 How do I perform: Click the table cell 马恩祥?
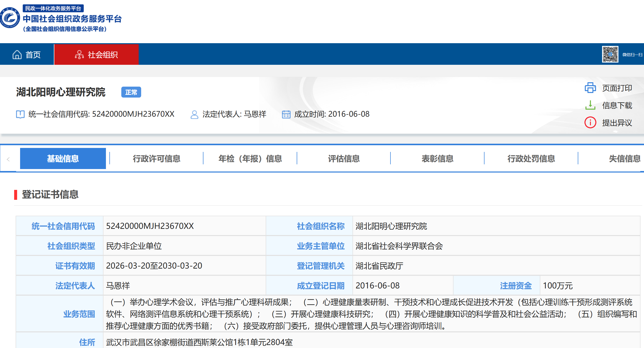pos(185,285)
